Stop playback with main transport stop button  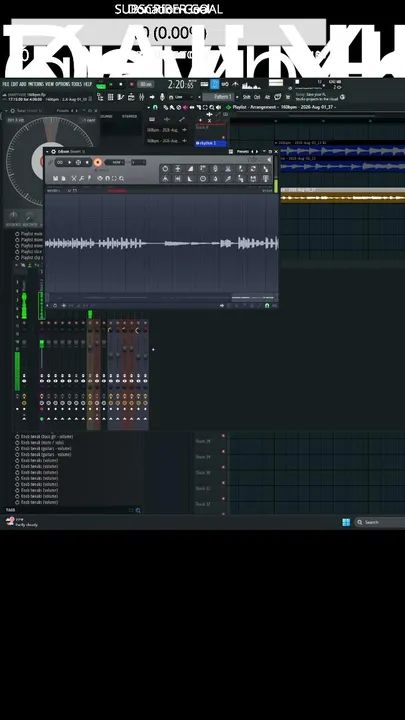tap(121, 84)
